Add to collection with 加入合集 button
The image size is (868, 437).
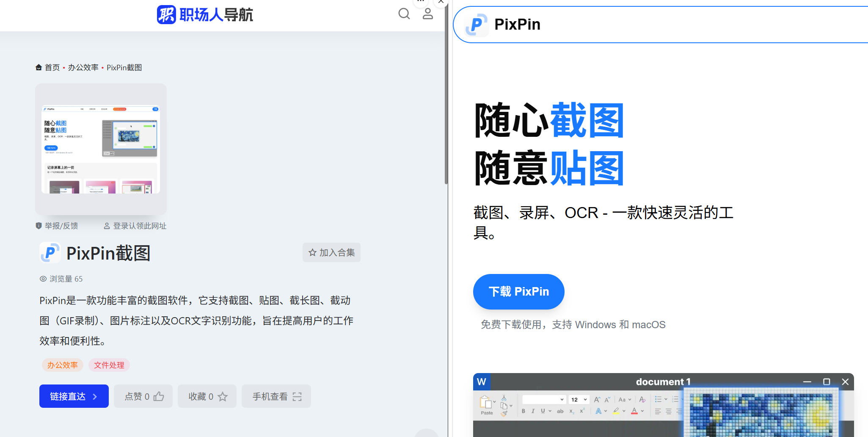coord(331,252)
